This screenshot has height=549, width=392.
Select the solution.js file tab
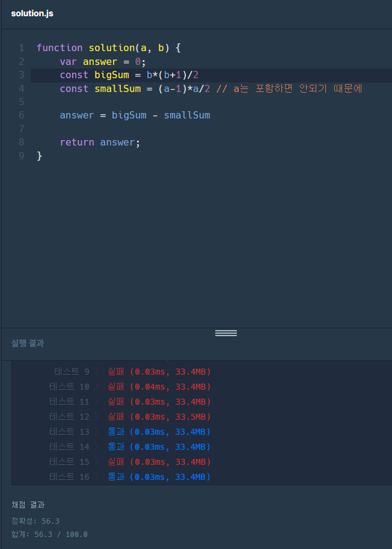click(32, 14)
